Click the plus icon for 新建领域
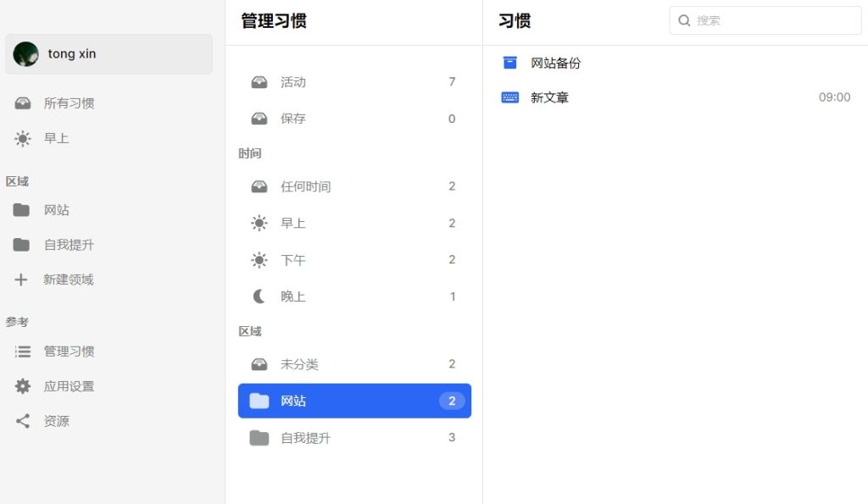This screenshot has width=868, height=504. point(21,280)
